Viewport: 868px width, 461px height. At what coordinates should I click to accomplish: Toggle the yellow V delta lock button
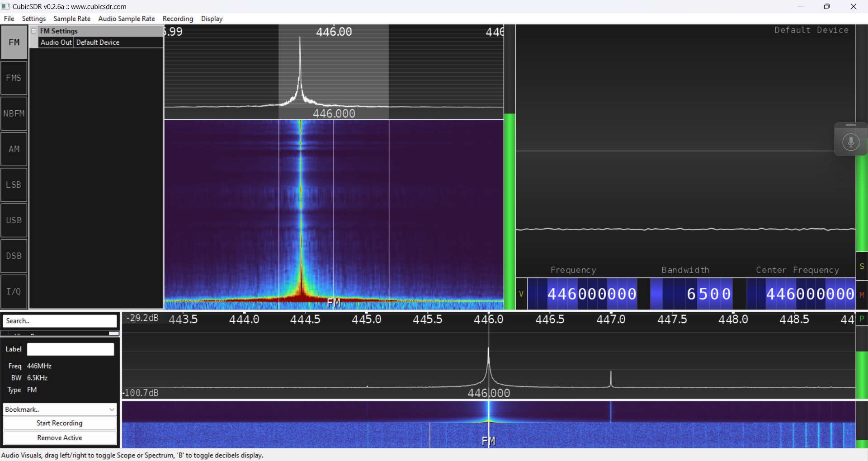tap(521, 294)
